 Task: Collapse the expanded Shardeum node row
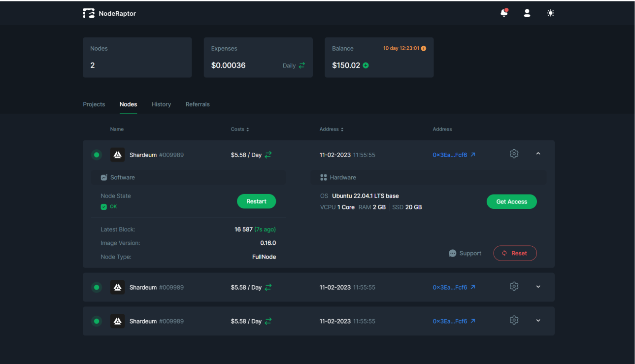point(538,154)
